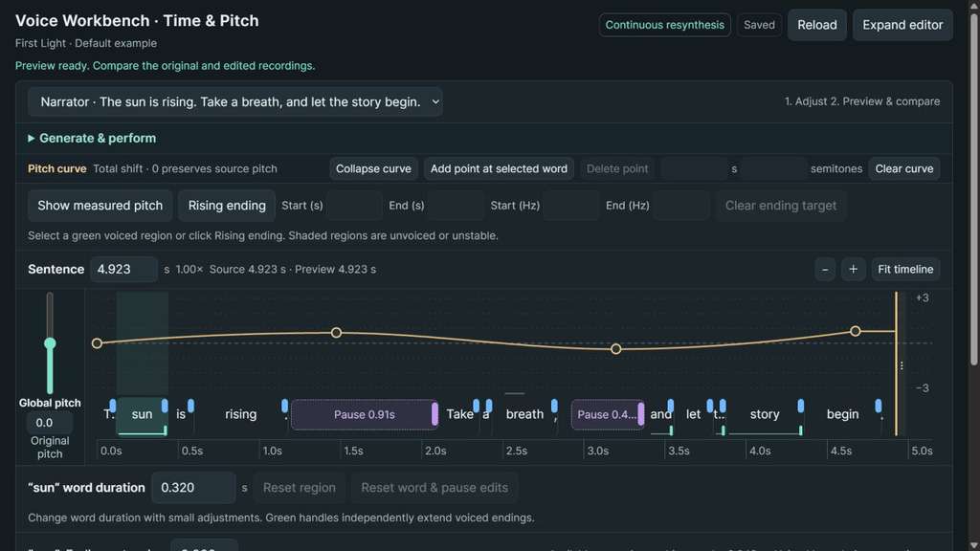Select the word "begin" on the timeline
The width and height of the screenshot is (980, 551).
click(842, 414)
